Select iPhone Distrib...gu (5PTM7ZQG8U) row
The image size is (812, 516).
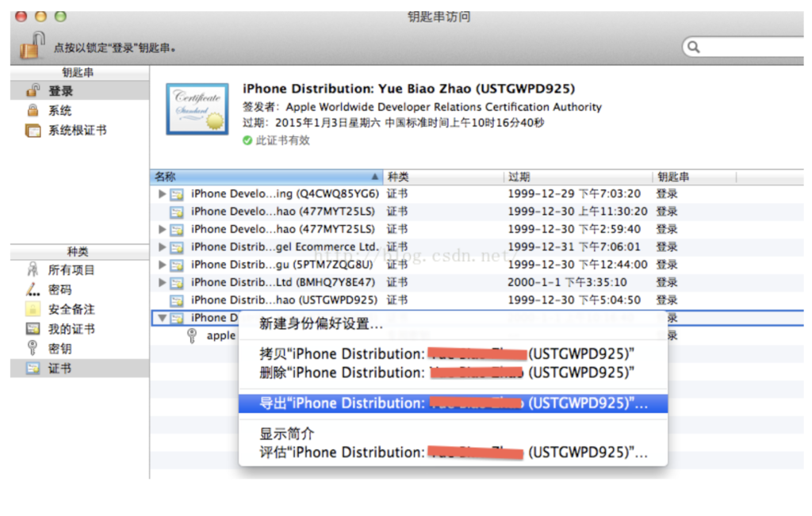click(x=477, y=265)
